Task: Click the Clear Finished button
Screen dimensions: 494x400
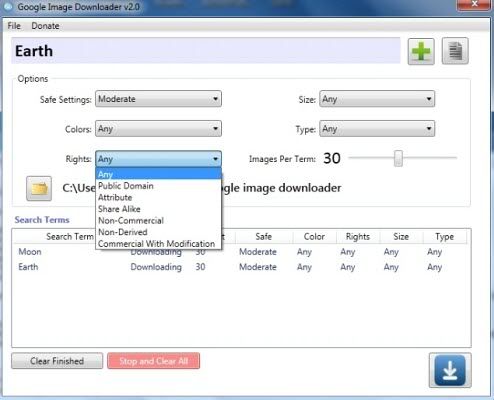Action: (x=57, y=361)
